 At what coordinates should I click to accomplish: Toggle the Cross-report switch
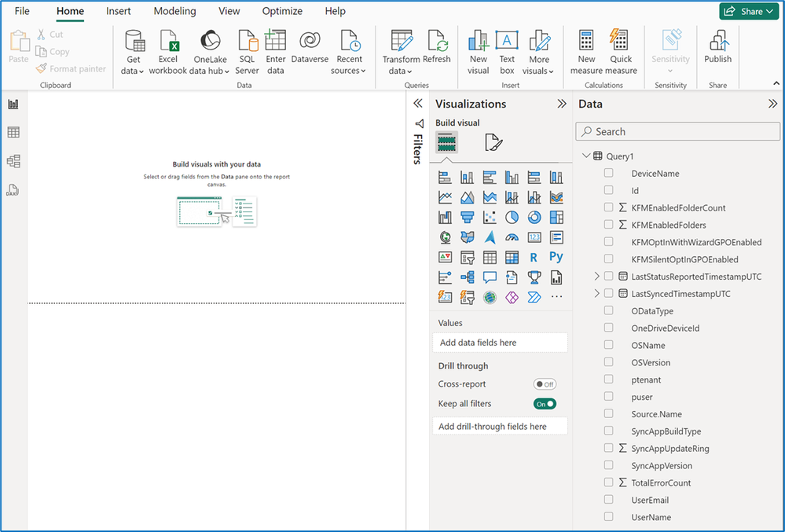tap(545, 384)
